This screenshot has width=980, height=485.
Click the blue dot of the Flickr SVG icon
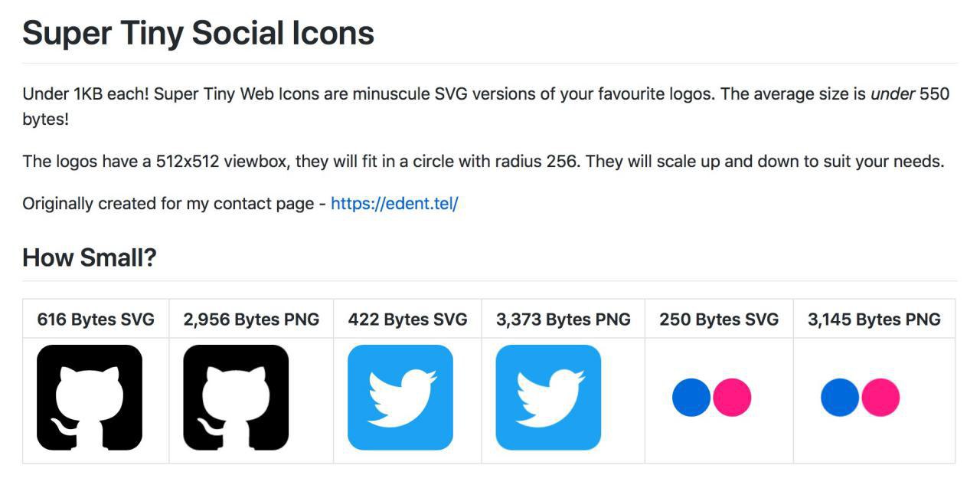(x=691, y=398)
